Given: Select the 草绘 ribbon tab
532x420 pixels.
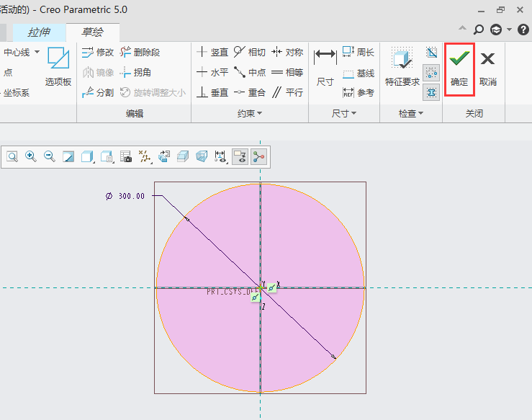Looking at the screenshot, I should click(x=91, y=32).
